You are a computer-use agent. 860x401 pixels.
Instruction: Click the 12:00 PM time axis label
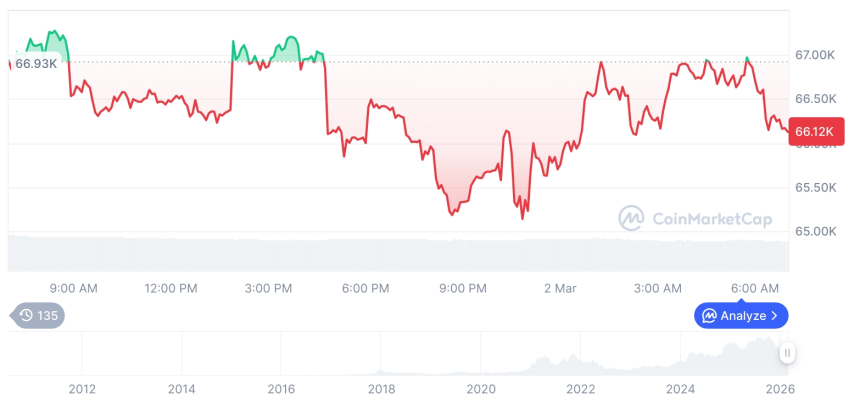pos(171,289)
